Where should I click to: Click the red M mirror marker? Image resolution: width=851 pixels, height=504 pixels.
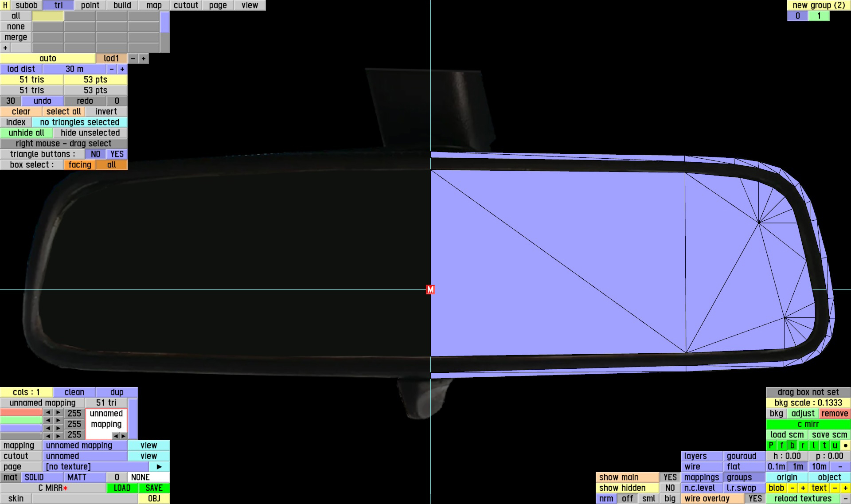(x=430, y=289)
